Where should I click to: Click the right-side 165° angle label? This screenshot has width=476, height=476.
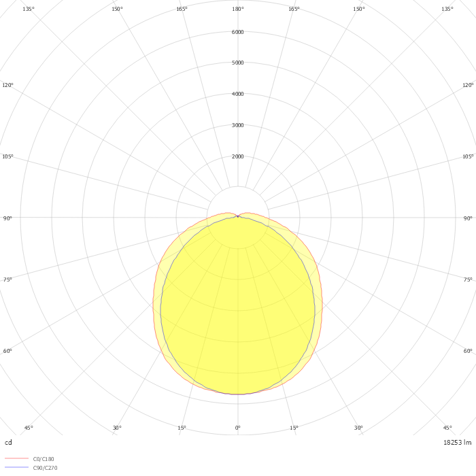(x=294, y=9)
